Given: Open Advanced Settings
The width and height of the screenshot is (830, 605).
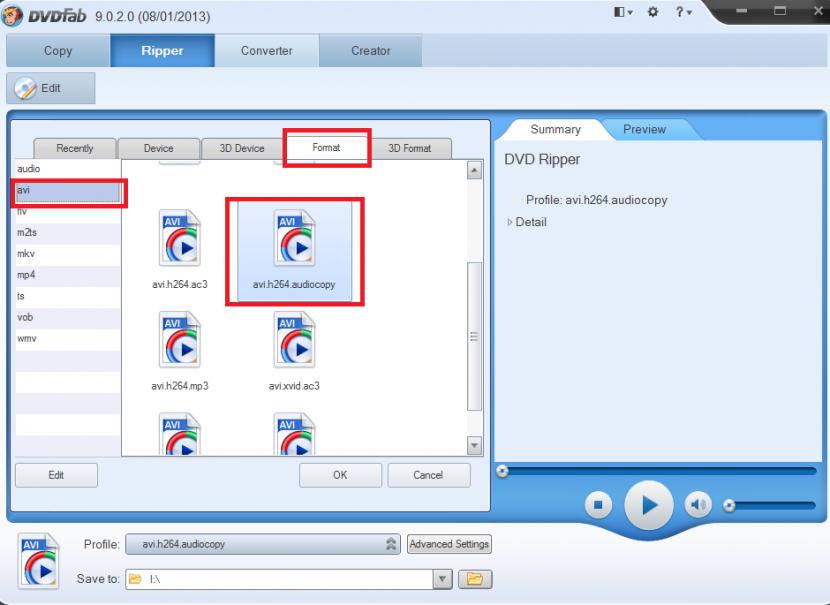Looking at the screenshot, I should [x=449, y=544].
